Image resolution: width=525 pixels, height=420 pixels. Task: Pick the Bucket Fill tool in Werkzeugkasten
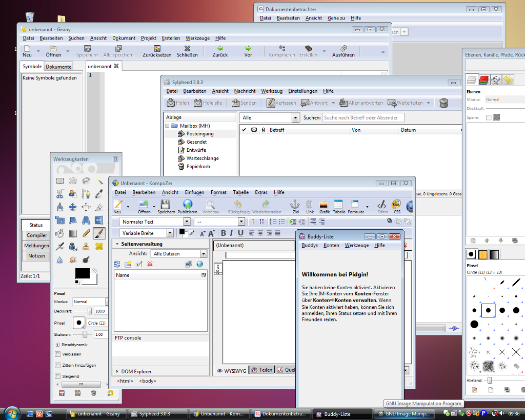coord(59,234)
